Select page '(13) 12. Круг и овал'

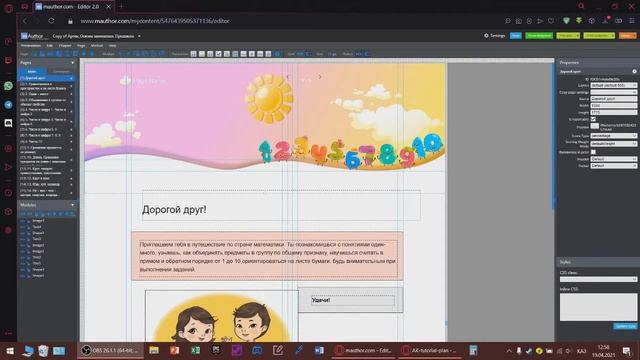tap(47, 178)
